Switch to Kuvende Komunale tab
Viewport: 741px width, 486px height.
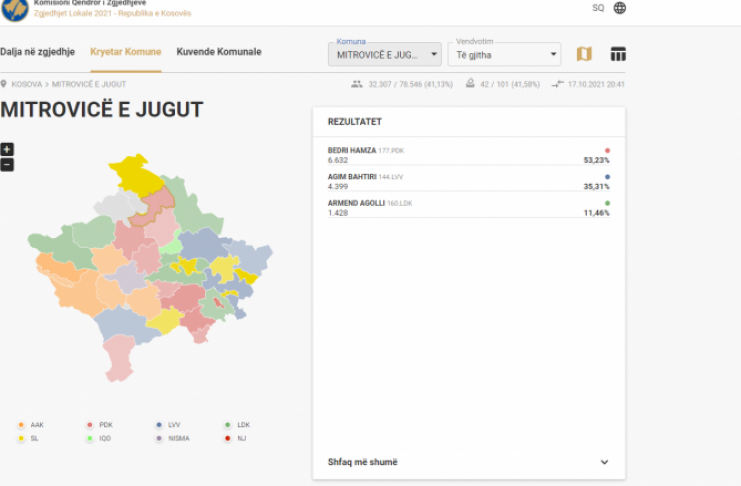pos(218,51)
